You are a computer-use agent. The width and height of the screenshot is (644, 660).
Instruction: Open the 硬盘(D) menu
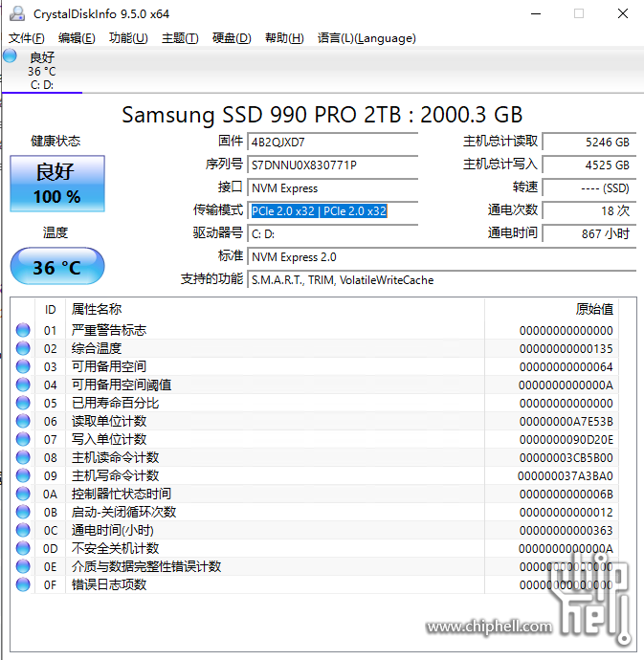(x=232, y=38)
